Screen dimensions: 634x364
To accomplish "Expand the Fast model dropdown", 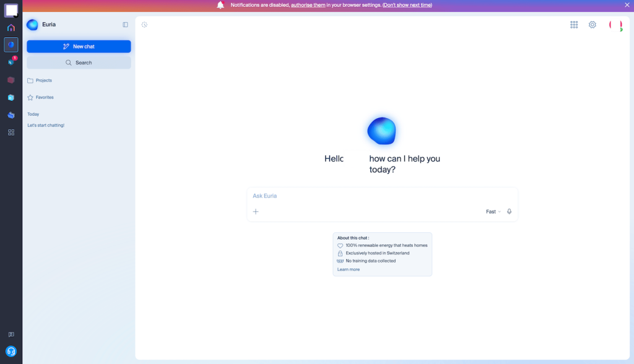I will click(x=493, y=212).
